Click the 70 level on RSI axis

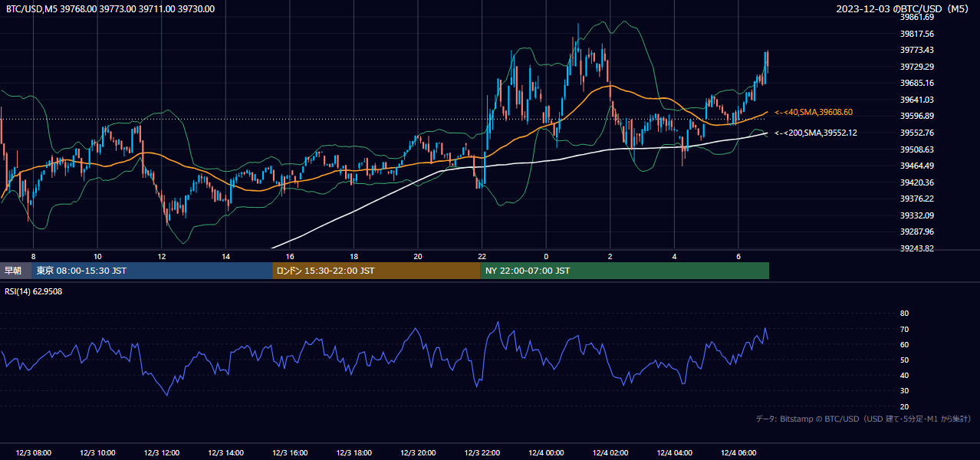(x=904, y=329)
